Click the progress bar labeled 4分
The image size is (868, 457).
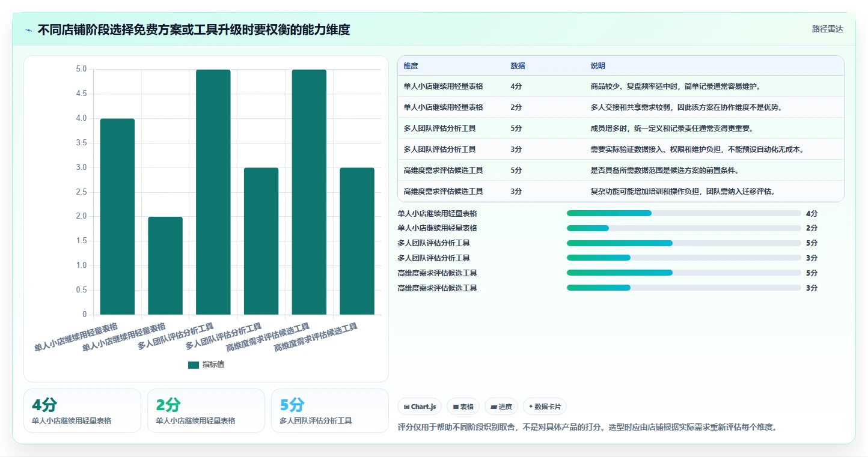click(x=683, y=213)
